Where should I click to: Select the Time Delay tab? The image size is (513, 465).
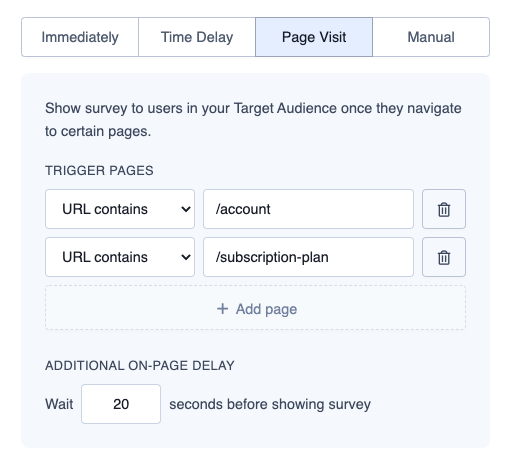pyautogui.click(x=197, y=37)
